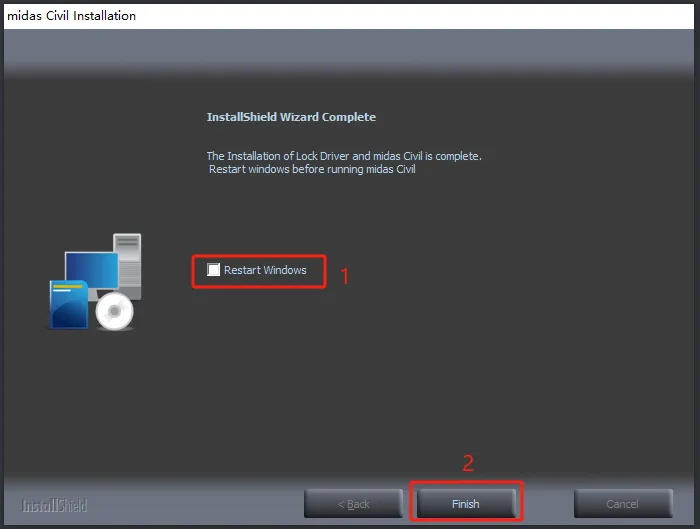700x529 pixels.
Task: Click the Restart Windows label text
Action: 265,270
